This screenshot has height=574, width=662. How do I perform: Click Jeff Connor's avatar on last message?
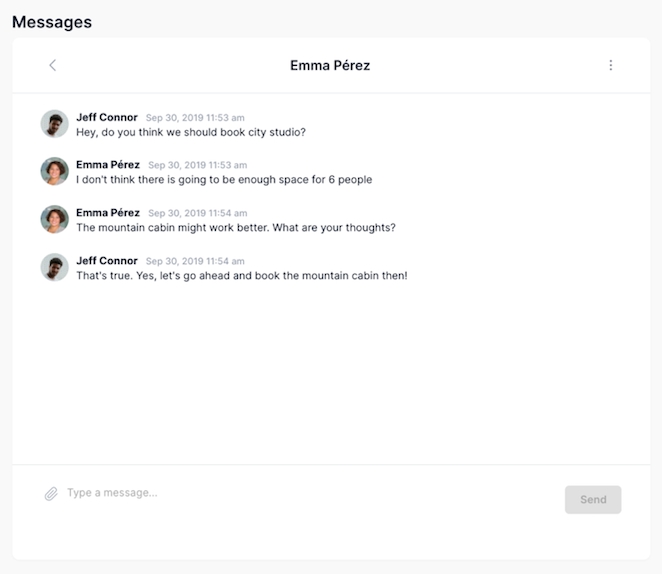point(54,267)
